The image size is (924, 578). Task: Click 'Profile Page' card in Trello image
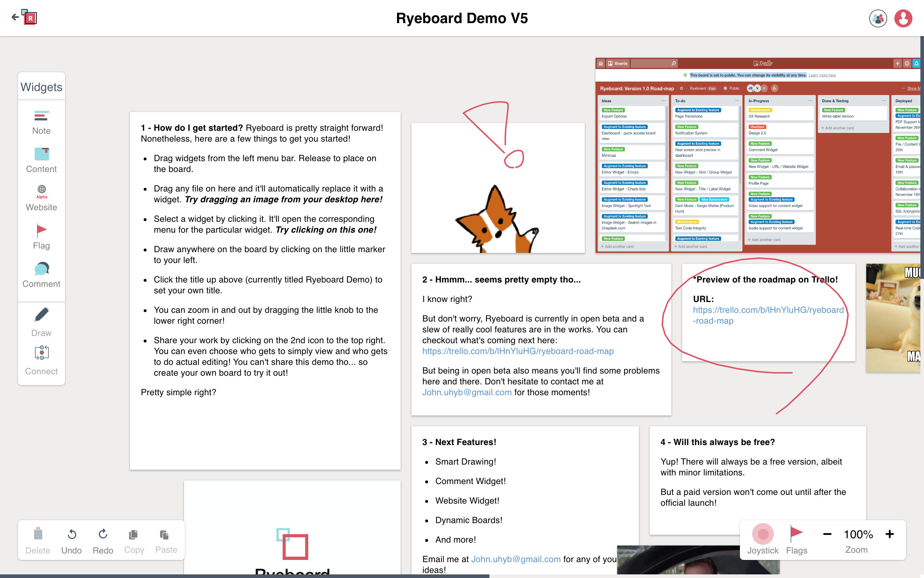[780, 180]
